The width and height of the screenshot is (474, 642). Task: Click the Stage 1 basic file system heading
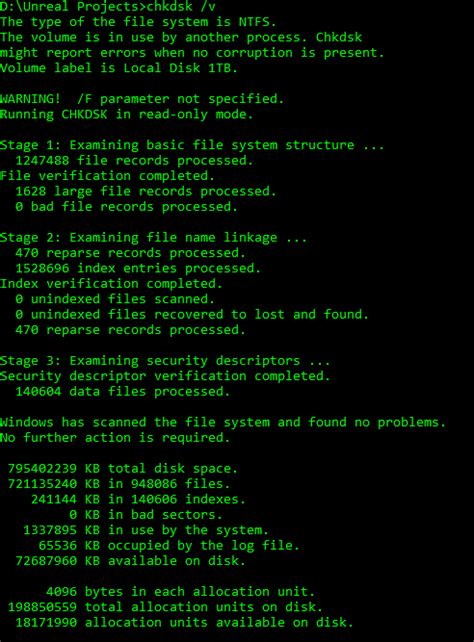point(192,145)
